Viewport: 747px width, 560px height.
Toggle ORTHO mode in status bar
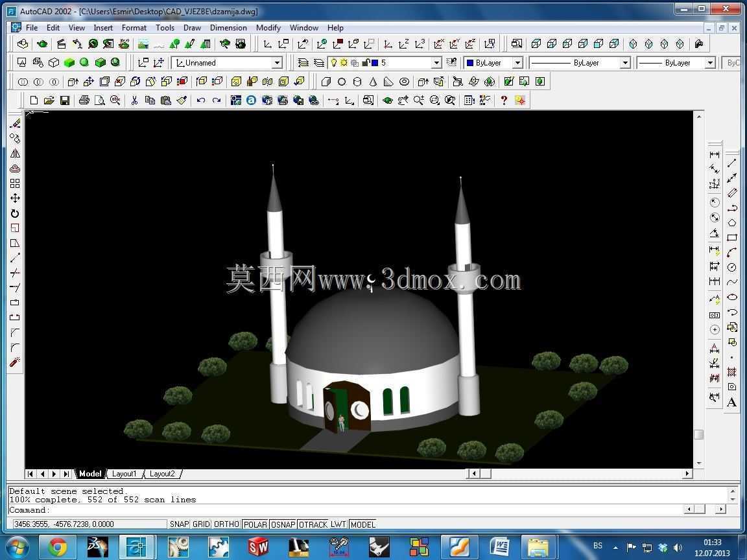[226, 524]
